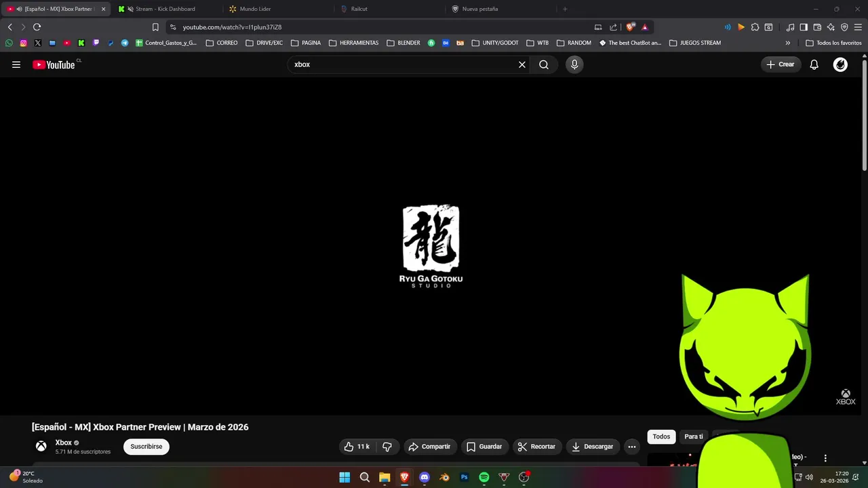Viewport: 868px width, 488px height.
Task: Open the media control music note icon
Action: 790,27
